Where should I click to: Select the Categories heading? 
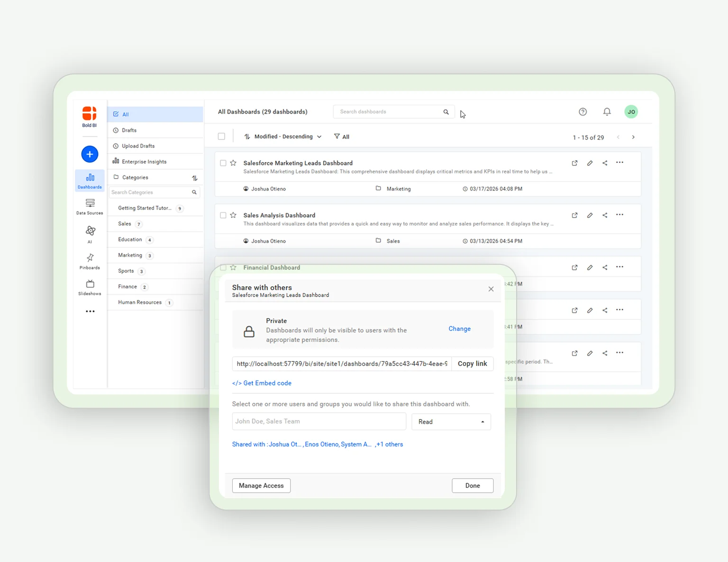tap(135, 177)
